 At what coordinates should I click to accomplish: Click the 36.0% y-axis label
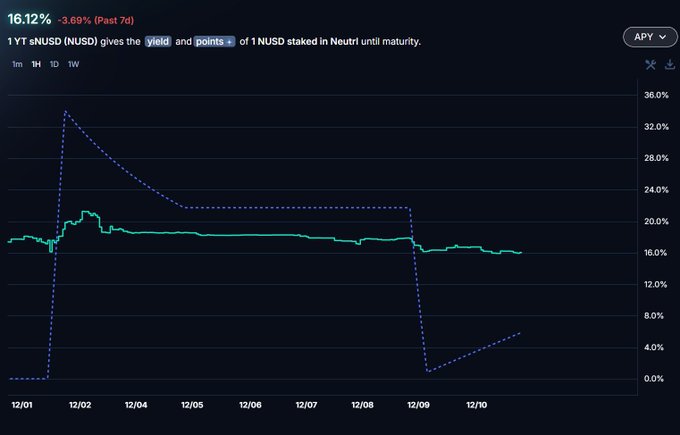click(x=655, y=95)
